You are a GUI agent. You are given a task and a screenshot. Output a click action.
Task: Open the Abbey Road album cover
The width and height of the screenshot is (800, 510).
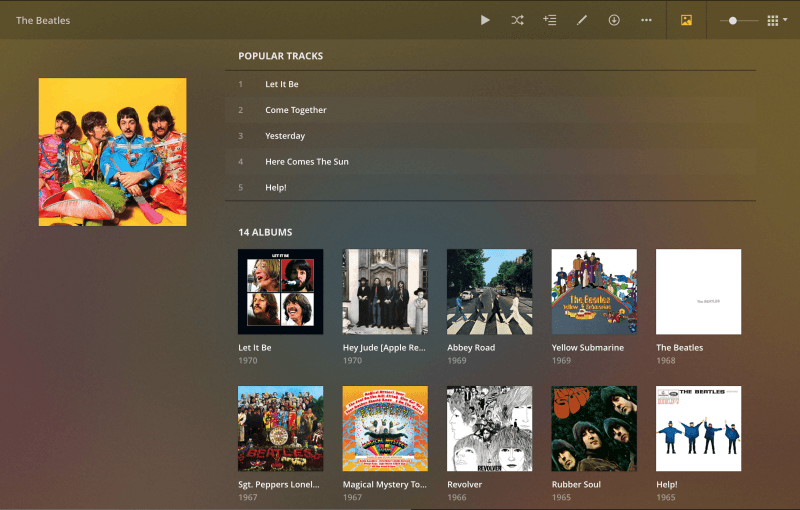[x=489, y=291]
